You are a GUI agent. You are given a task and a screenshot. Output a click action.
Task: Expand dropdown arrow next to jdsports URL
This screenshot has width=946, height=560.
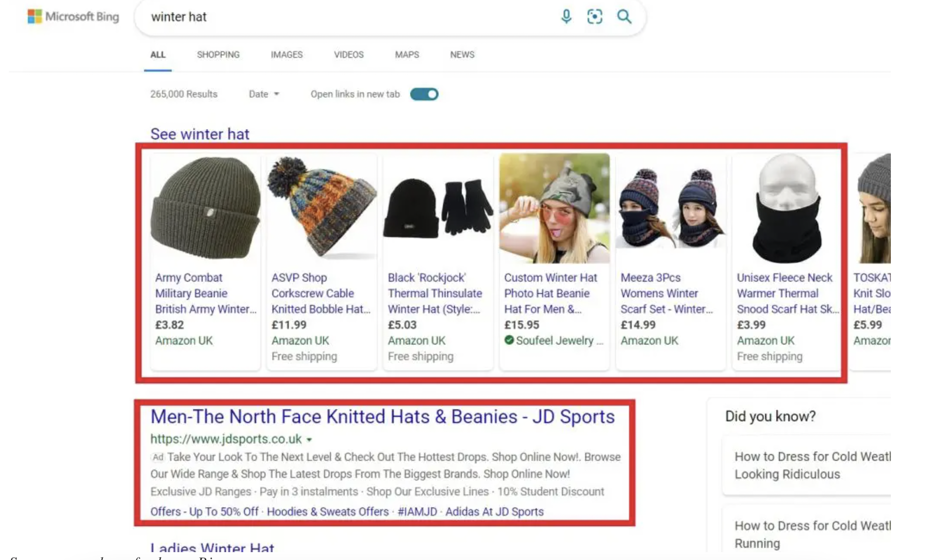click(x=309, y=439)
